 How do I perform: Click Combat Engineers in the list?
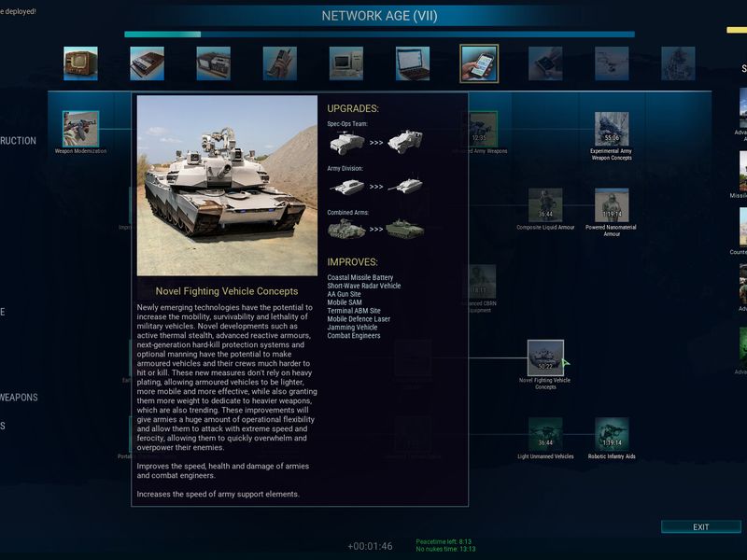(x=354, y=336)
